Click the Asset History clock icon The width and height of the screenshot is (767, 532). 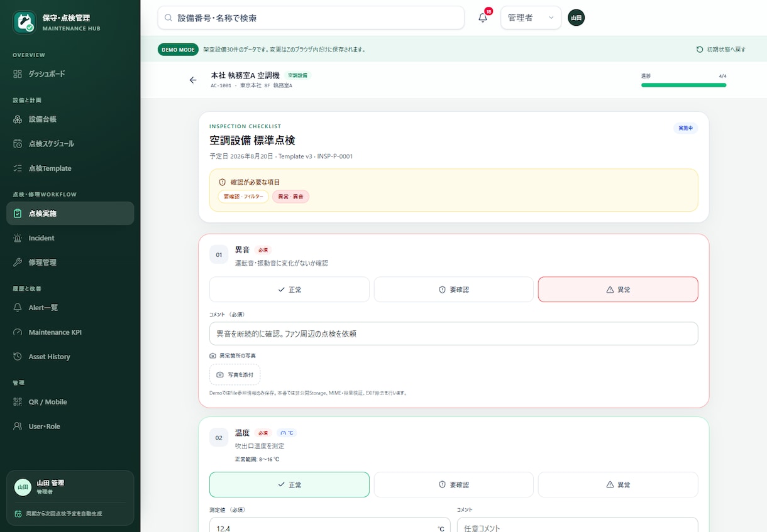(18, 357)
